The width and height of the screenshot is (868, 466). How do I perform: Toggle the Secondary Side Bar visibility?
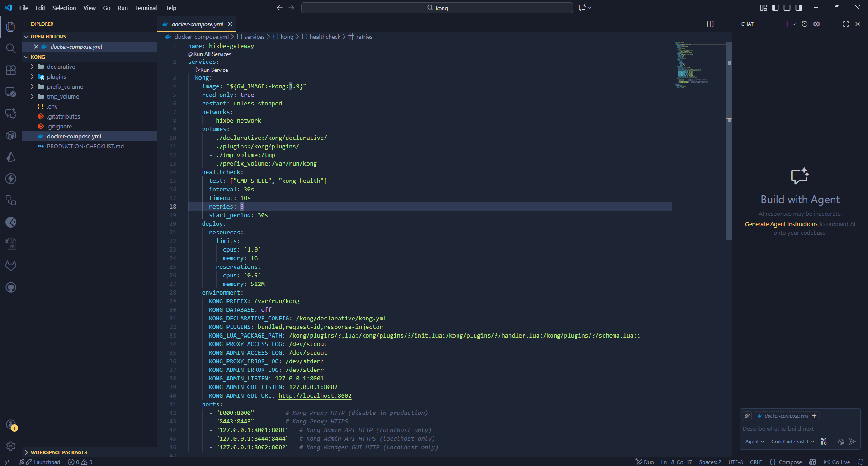[x=799, y=8]
